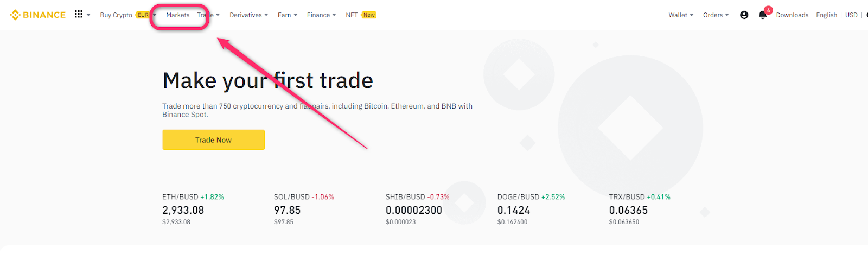Open the Wallet dropdown
The image size is (868, 260).
click(681, 15)
